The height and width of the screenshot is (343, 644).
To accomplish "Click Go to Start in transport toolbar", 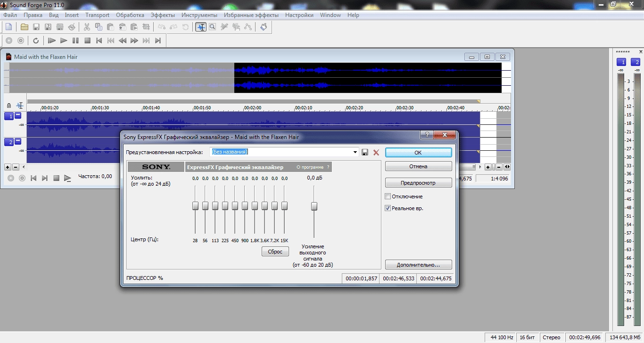I will (99, 41).
